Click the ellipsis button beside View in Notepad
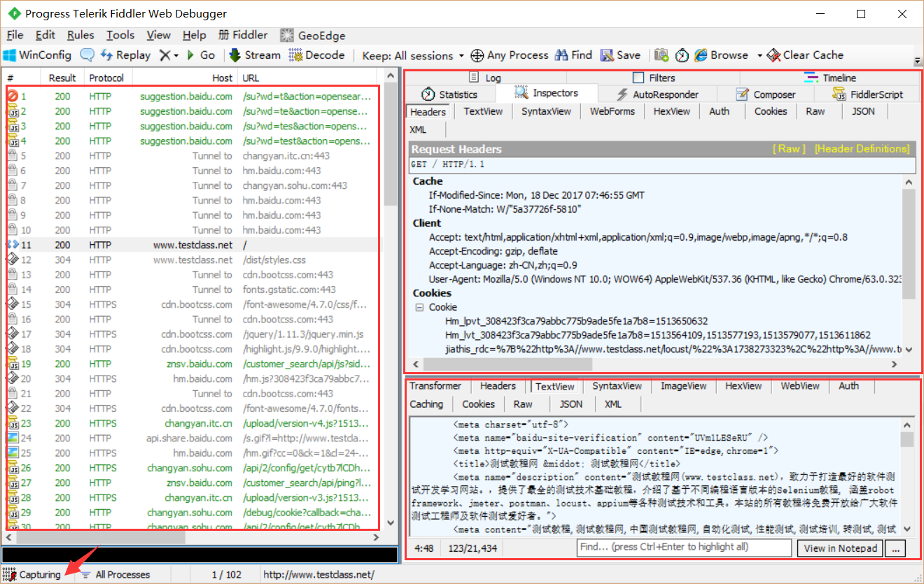The image size is (924, 584). pos(895,548)
